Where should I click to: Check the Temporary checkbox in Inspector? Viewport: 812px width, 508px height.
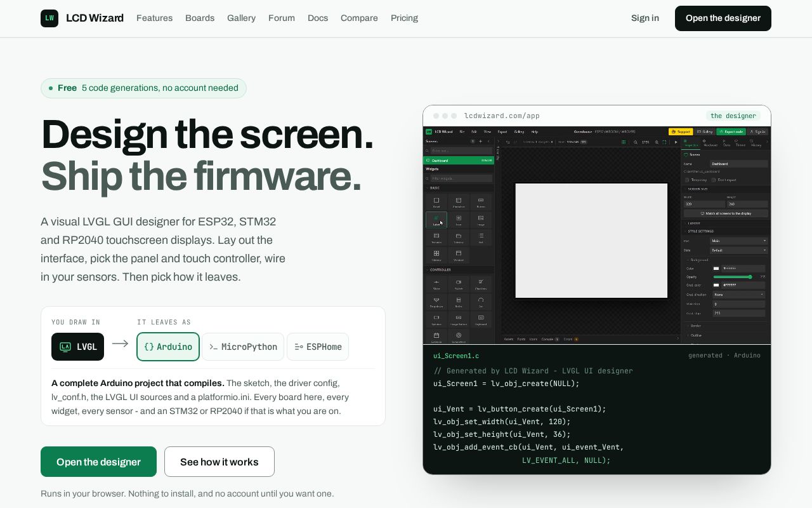687,180
